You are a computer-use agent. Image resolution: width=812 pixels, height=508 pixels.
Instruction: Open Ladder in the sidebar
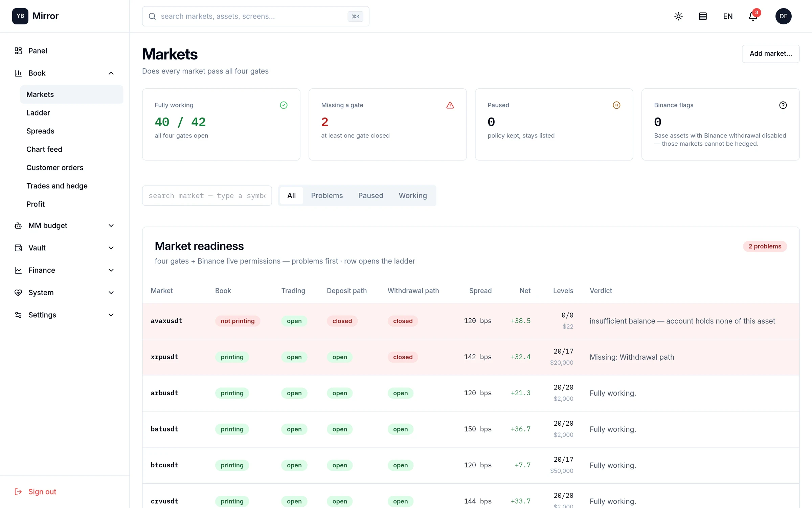[x=72, y=113]
